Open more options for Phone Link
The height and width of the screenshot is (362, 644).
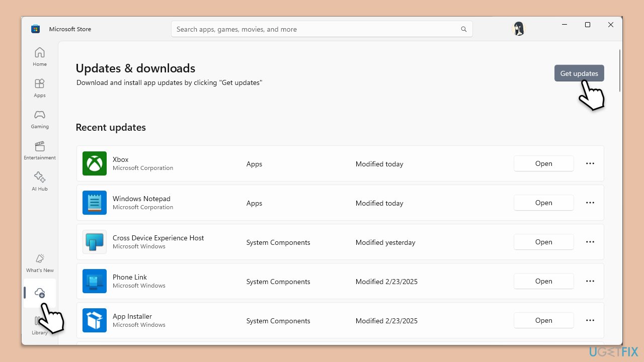[x=590, y=281]
